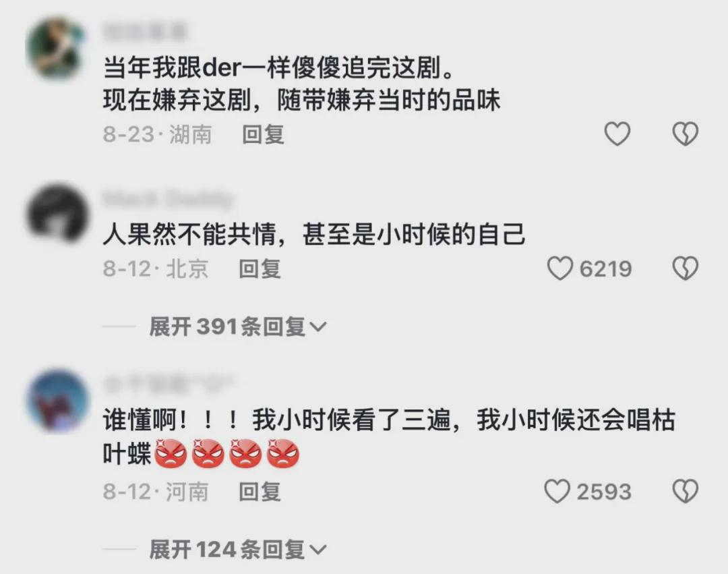This screenshot has height=574, width=728.
Task: Reply to the 8-12 Beijing comment
Action: (x=260, y=269)
